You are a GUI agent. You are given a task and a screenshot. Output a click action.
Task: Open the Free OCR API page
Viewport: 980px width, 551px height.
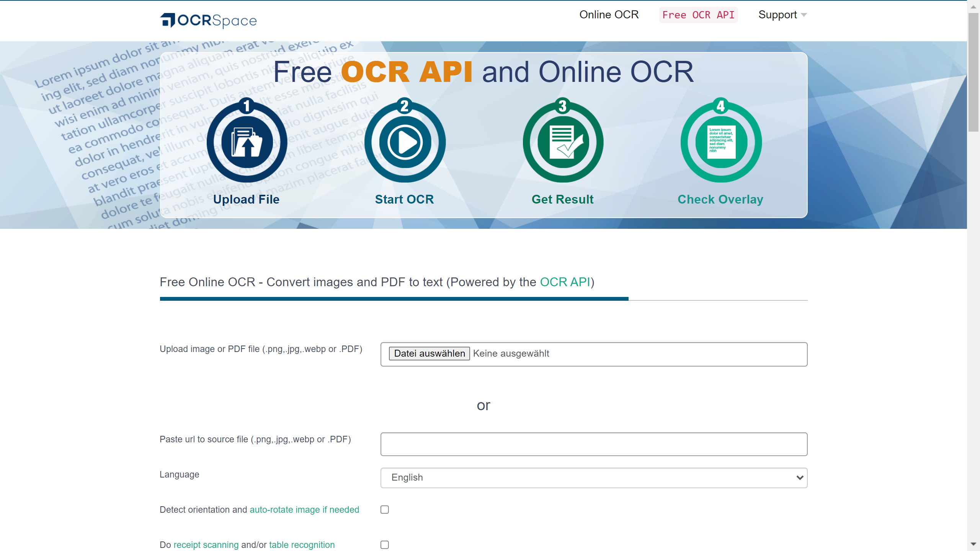698,15
